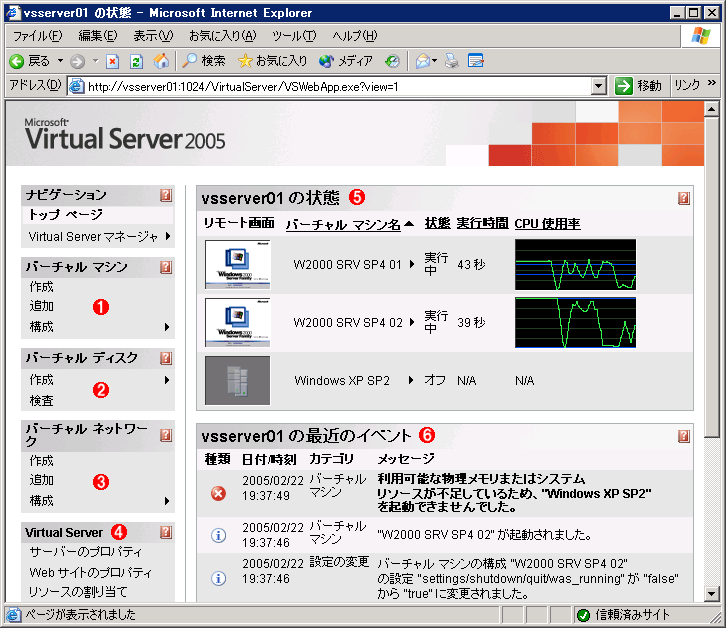Sort by 状態 column header
The width and height of the screenshot is (726, 628).
click(x=438, y=223)
